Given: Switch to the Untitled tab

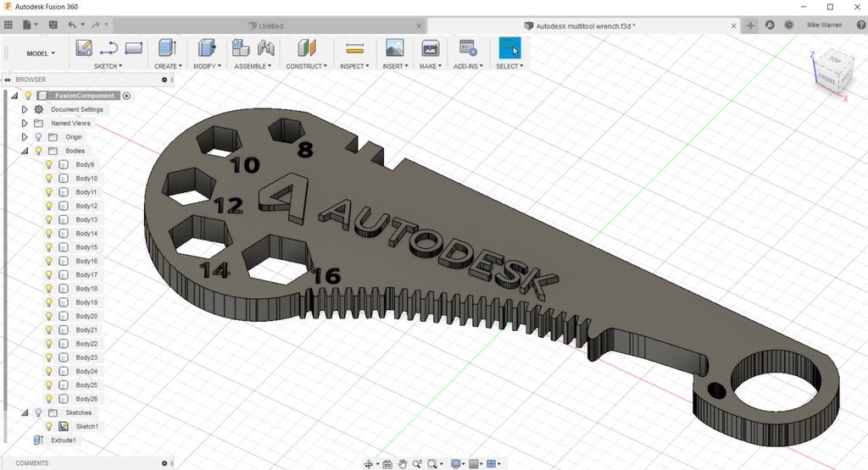Looking at the screenshot, I should (270, 26).
